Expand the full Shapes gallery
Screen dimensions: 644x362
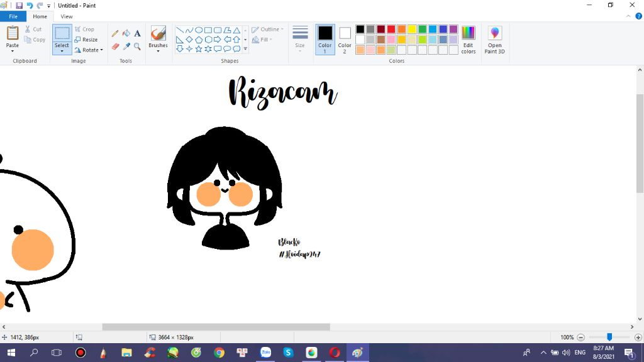[x=245, y=49]
